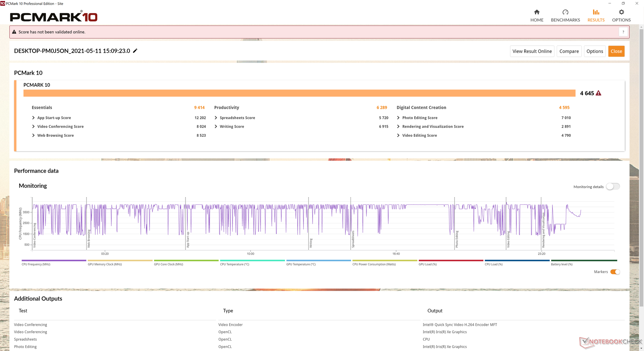Viewport: 644px width, 351px height.
Task: Click the result Options button
Action: tap(594, 51)
